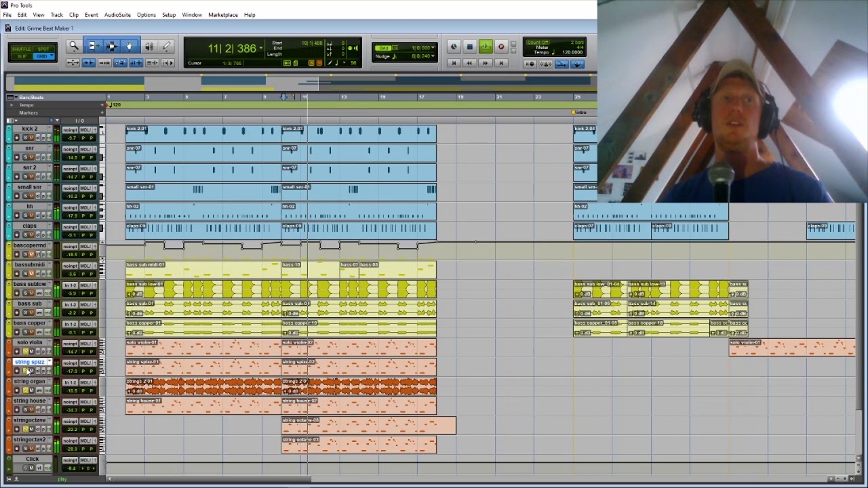The width and height of the screenshot is (868, 488).
Task: Click the blue Tempo Ruler enable icon
Action: [x=577, y=64]
